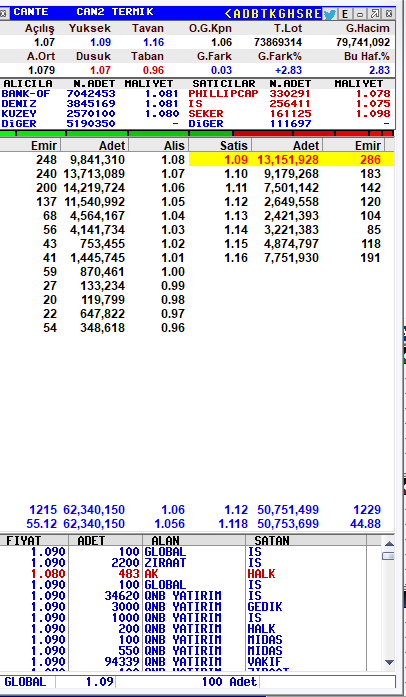The image size is (406, 697).
Task: Click the ask-side 'Emir' column header
Action: (354, 145)
